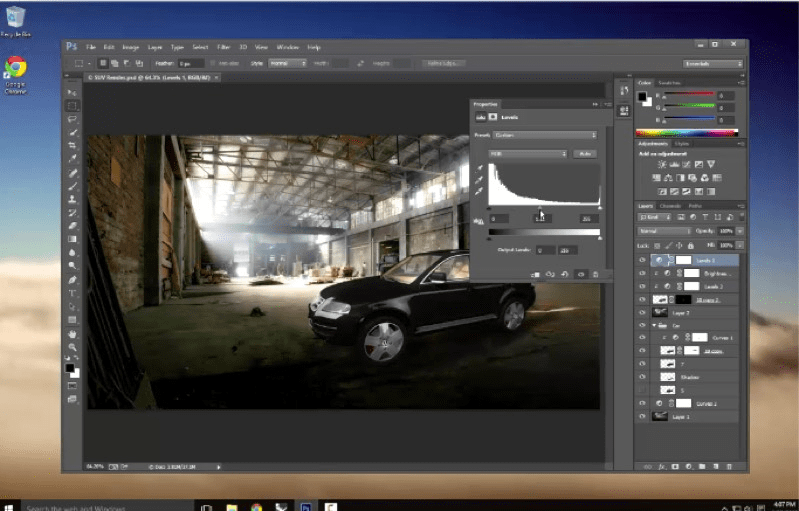Reset Levels adjustment to defaults icon
The image size is (799, 511).
(566, 273)
